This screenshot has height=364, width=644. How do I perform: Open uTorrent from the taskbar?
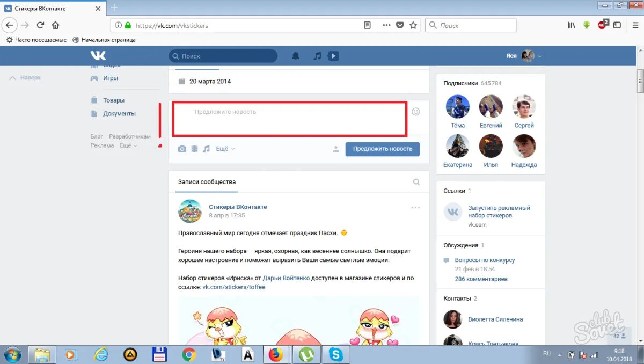pos(306,354)
